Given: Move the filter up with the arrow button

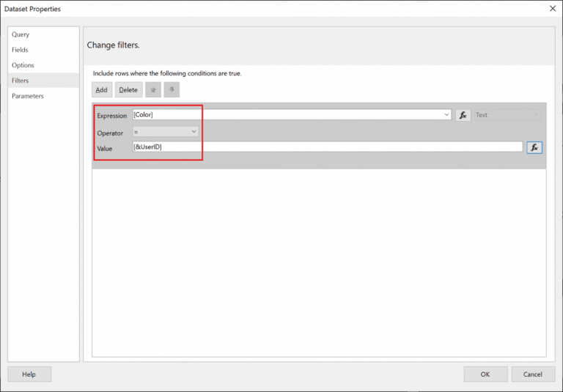Looking at the screenshot, I should tap(153, 89).
